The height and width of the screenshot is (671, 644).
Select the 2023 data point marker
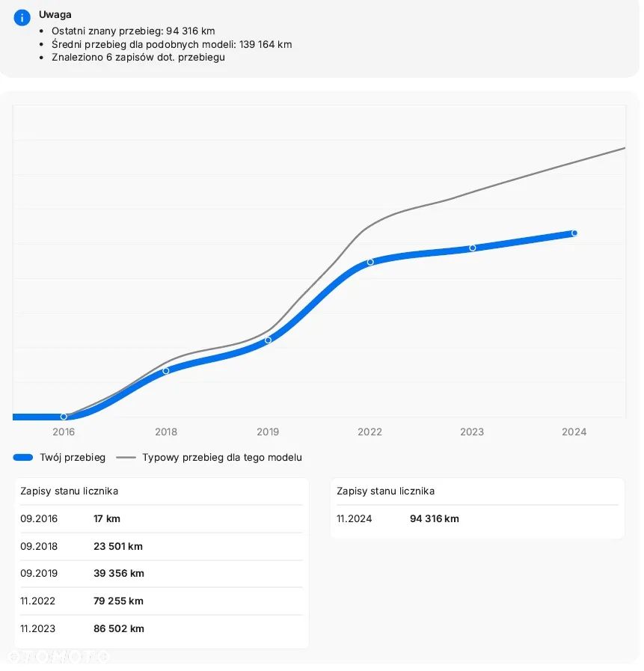473,248
